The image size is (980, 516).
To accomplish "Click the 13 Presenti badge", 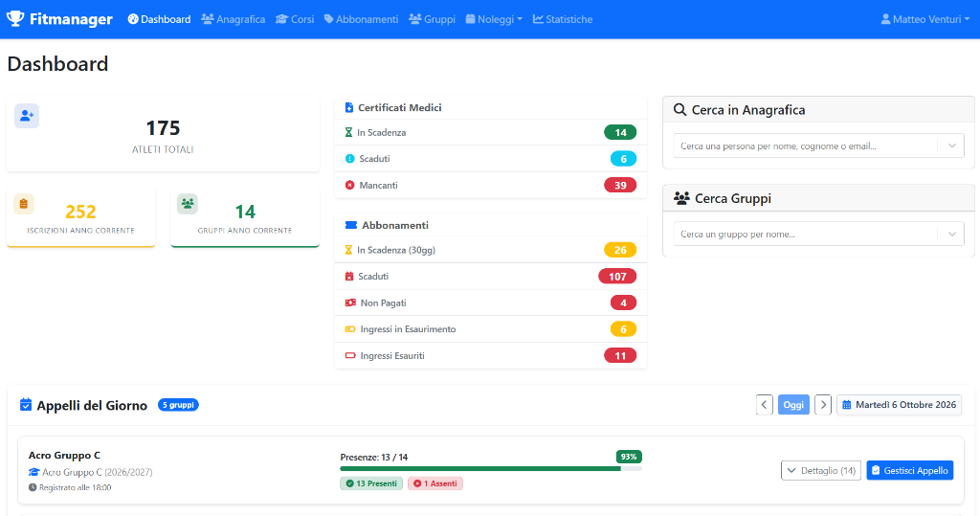I will (371, 483).
